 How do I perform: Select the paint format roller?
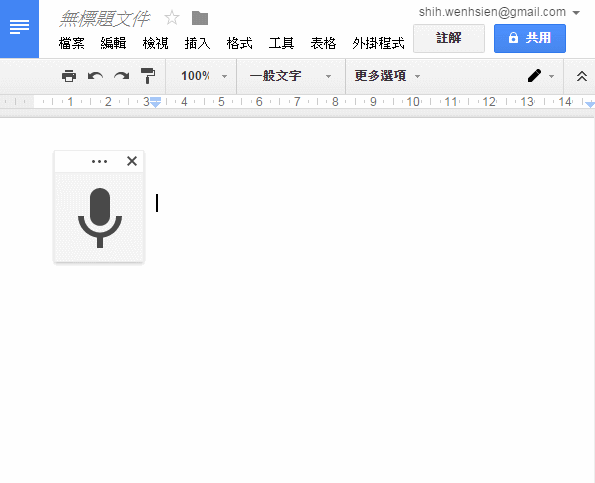[x=148, y=76]
